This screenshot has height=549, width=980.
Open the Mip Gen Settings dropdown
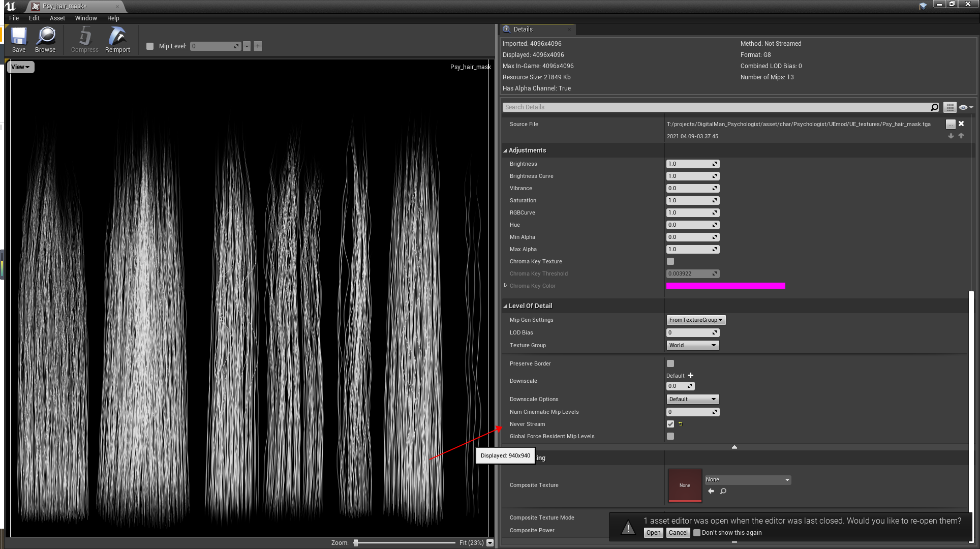695,320
